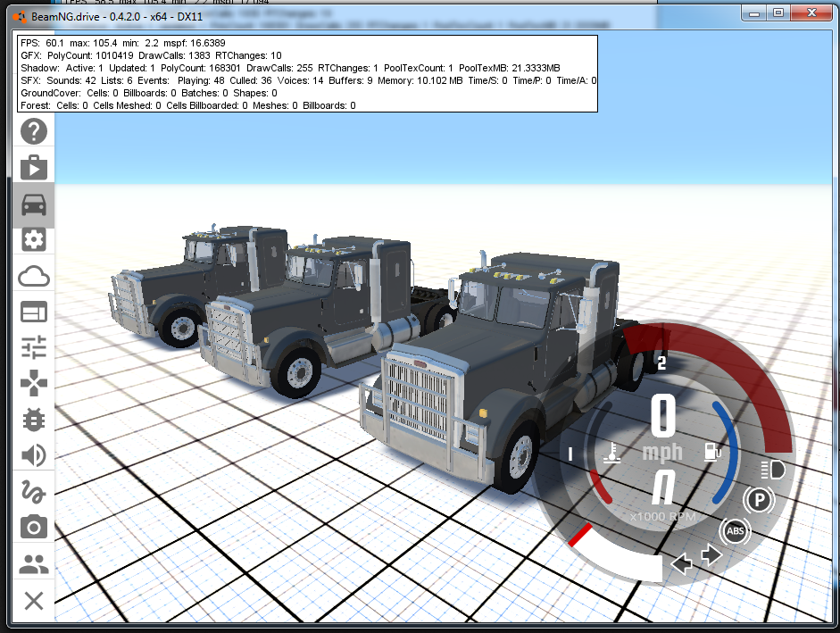The image size is (840, 633).
Task: Click the fuel pump gauge icon
Action: tap(712, 452)
